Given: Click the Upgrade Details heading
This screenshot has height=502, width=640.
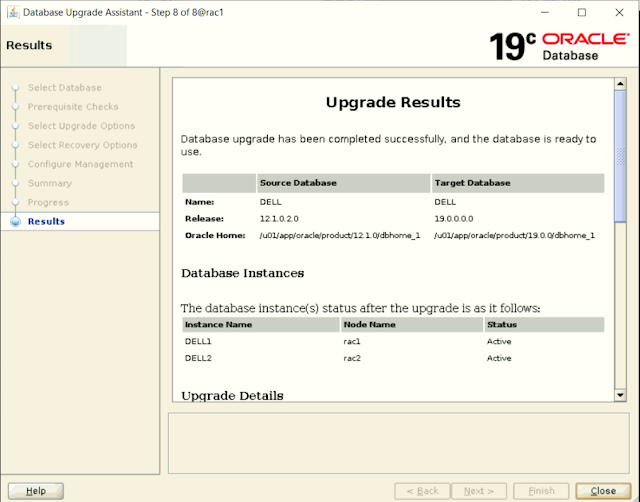Looking at the screenshot, I should coord(232,395).
